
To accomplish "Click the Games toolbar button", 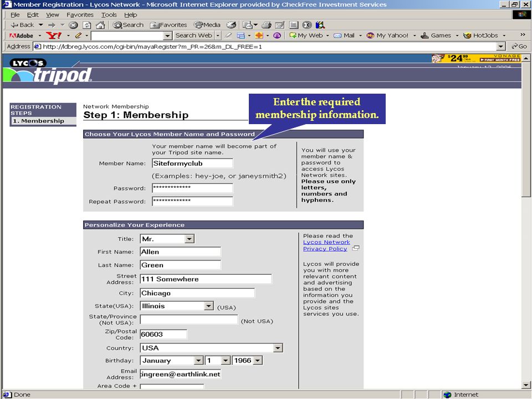I will (436, 35).
